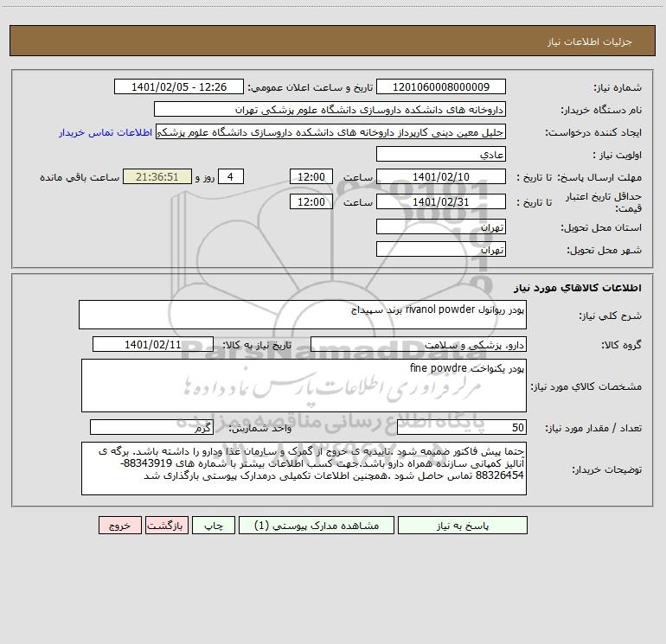Click the need date field 1401/02/11
This screenshot has width=666, height=644.
point(153,344)
